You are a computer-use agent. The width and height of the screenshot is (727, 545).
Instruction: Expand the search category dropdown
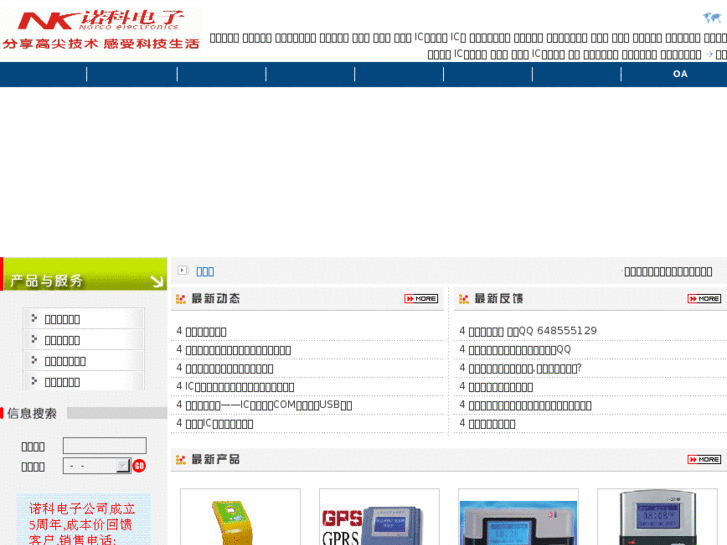(x=97, y=466)
